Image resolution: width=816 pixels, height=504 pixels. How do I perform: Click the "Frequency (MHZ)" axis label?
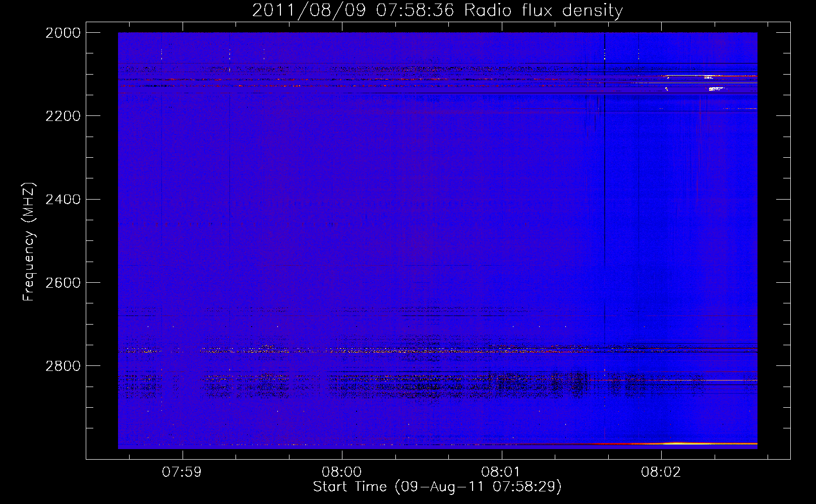coord(29,242)
